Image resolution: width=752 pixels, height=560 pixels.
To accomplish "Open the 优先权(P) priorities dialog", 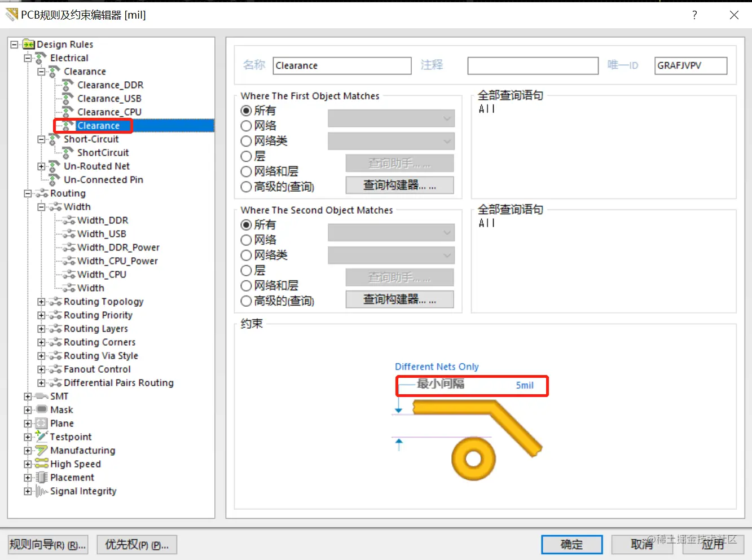I will [x=137, y=545].
